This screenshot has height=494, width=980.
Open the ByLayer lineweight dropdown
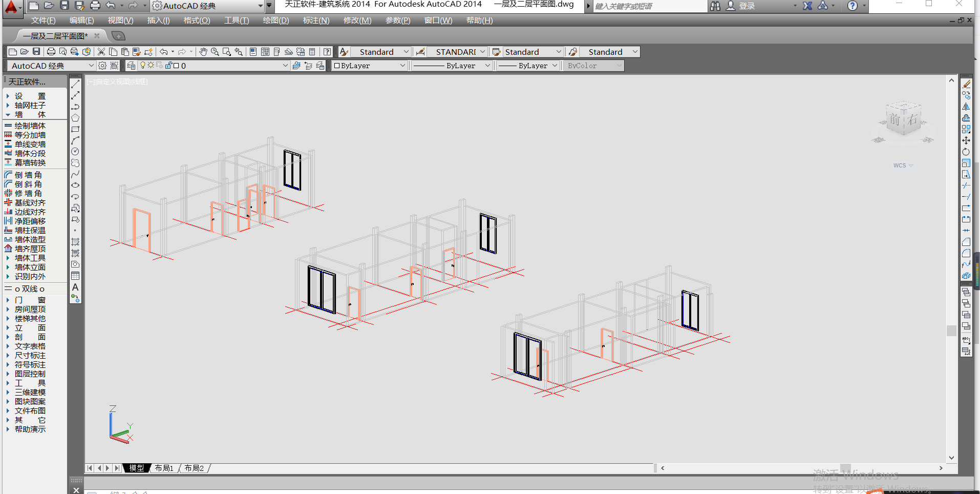[527, 66]
